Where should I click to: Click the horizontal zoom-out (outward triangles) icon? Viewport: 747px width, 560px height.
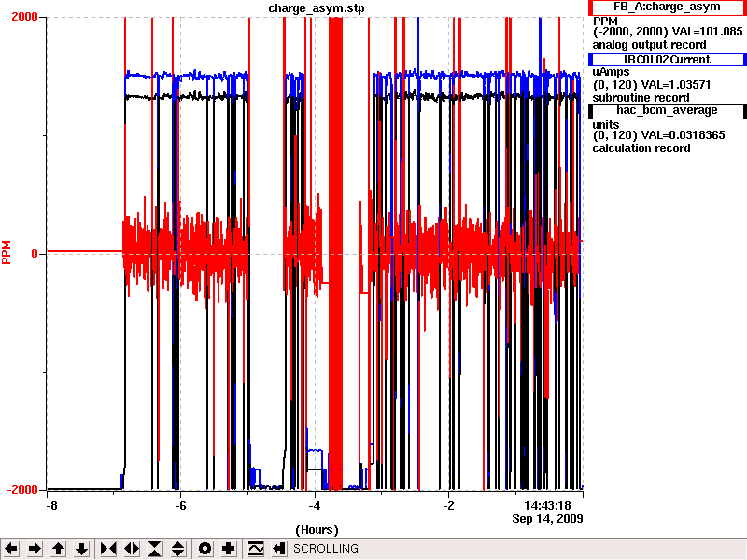coord(132,549)
